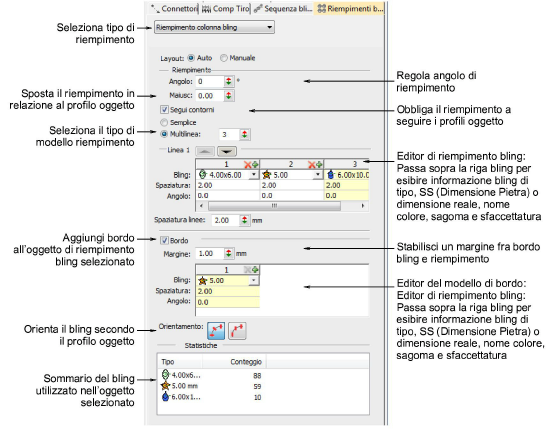Open the fill column 2 bling 5.00 dropdown
Image resolution: width=550 pixels, height=437 pixels.
(x=318, y=175)
